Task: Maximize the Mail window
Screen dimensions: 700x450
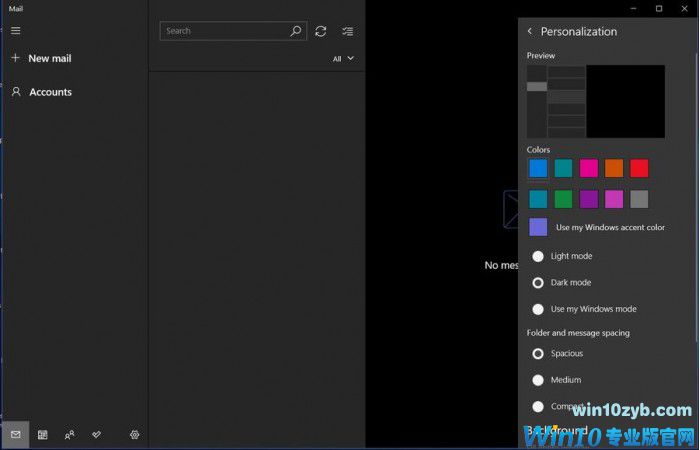Action: [x=659, y=8]
